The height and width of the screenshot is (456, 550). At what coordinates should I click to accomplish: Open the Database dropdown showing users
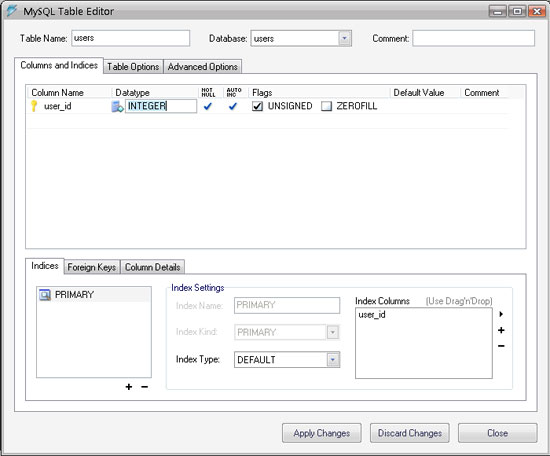click(x=344, y=38)
